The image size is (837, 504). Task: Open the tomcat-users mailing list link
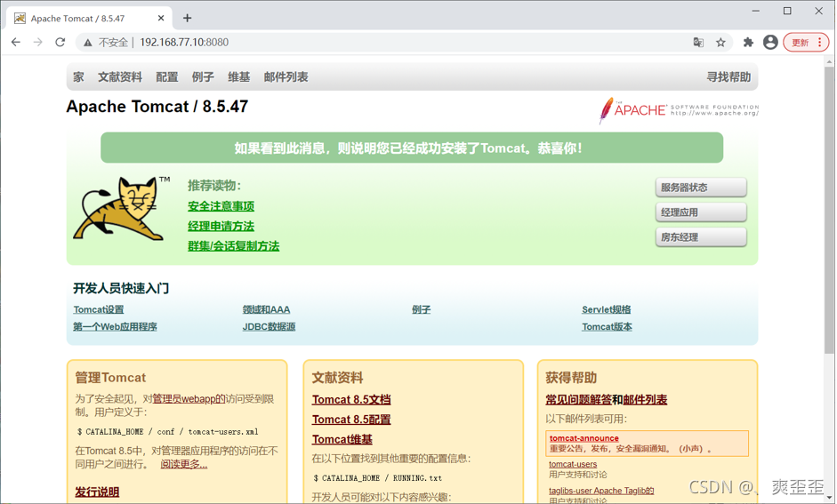point(573,464)
